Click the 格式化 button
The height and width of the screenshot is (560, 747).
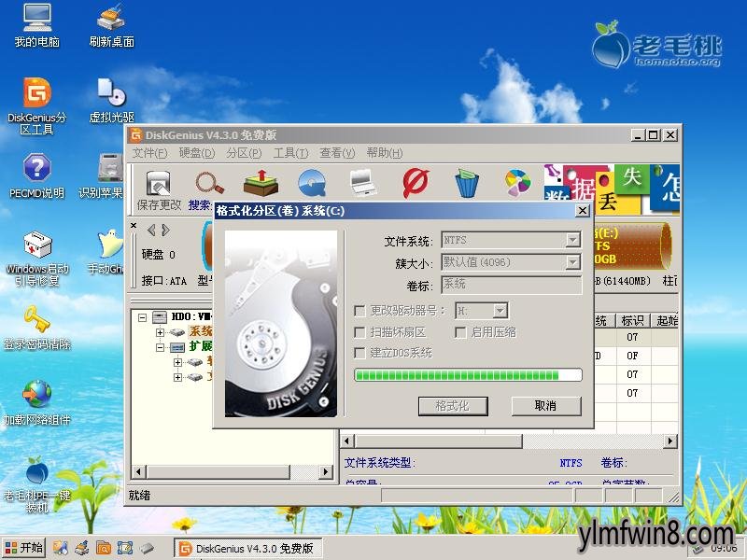(x=453, y=406)
